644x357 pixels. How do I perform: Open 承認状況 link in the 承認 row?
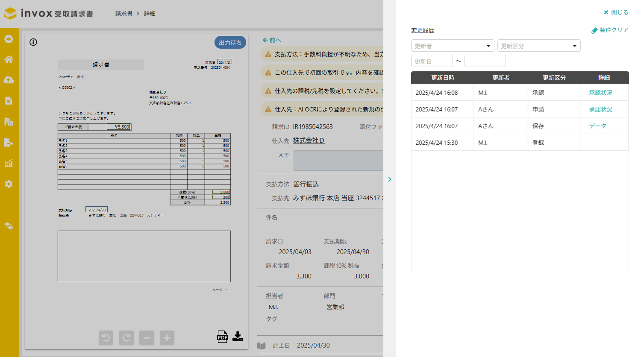[600, 93]
